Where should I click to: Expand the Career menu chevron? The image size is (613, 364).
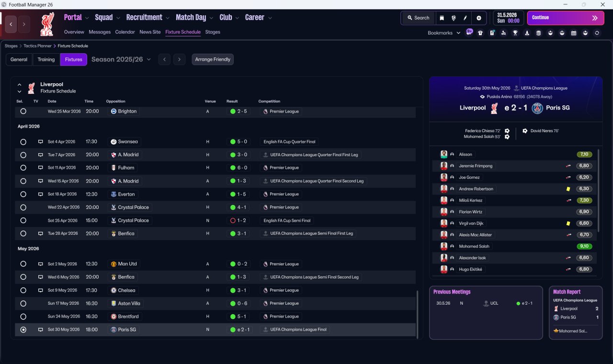click(x=270, y=18)
